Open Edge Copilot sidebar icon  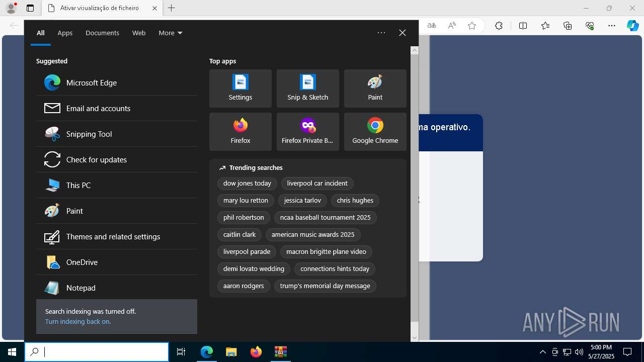pos(632,26)
